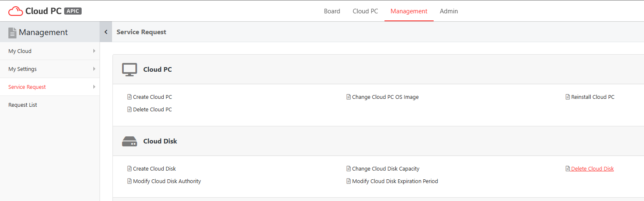Expand the My Cloud submenu arrow
Screen dimensions: 644x201
pos(94,51)
